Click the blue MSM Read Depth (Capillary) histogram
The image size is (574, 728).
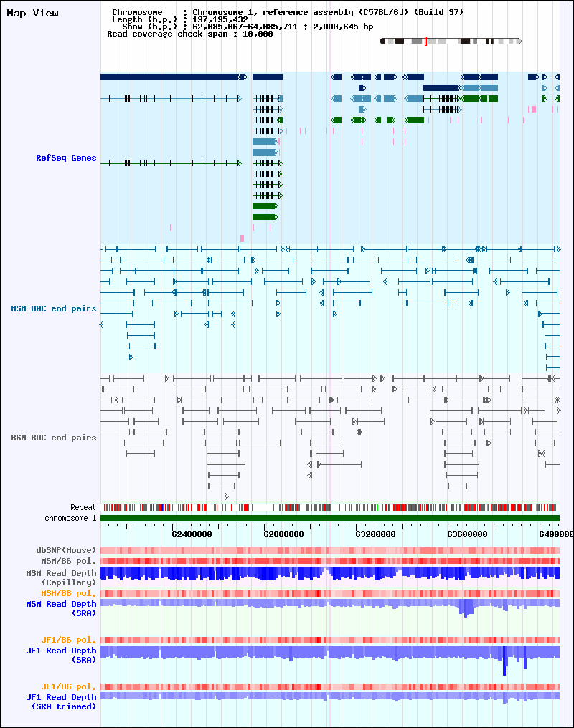[330, 573]
